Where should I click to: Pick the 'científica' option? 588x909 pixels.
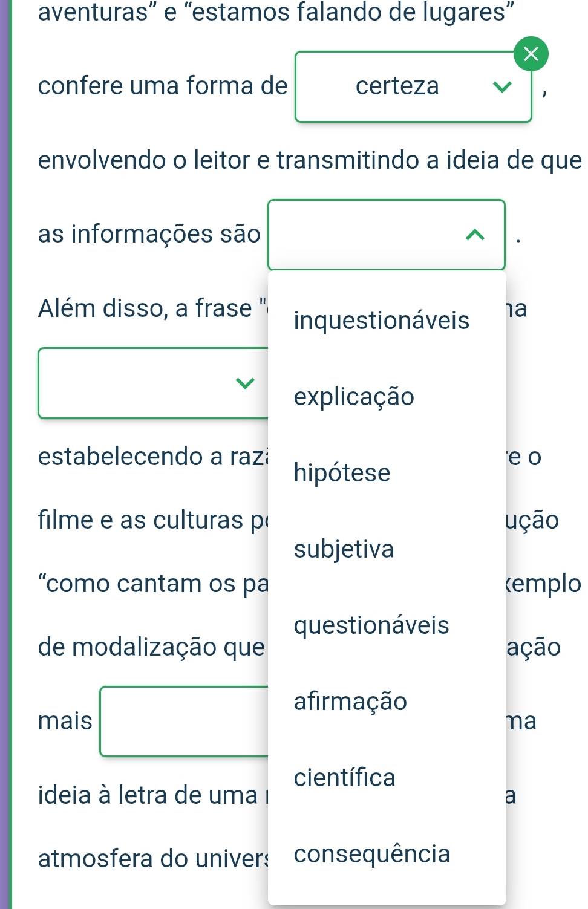(344, 778)
